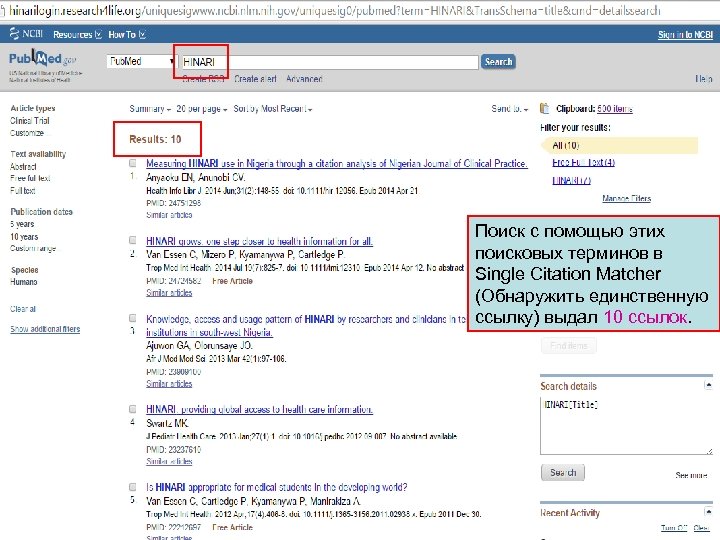Click the browser address bar URL
The height and width of the screenshot is (540, 720).
[334, 10]
